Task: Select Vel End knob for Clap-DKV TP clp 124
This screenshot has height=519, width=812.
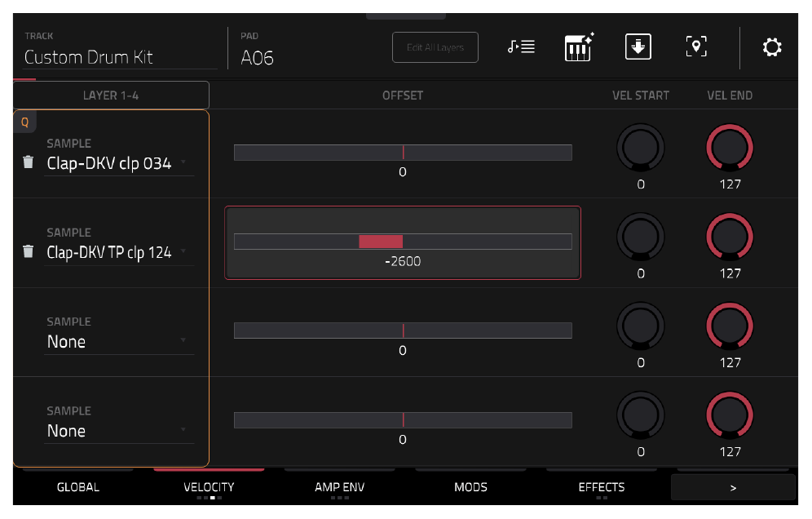Action: click(x=730, y=237)
